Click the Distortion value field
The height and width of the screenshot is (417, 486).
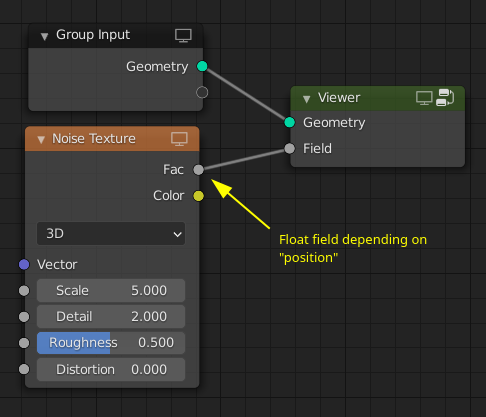[x=111, y=369]
